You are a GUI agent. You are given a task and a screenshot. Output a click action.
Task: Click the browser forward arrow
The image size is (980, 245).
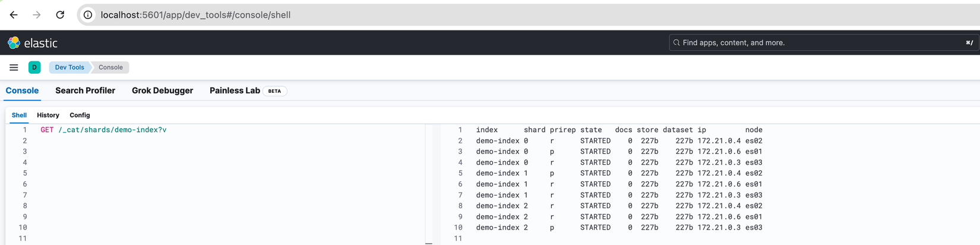(37, 15)
